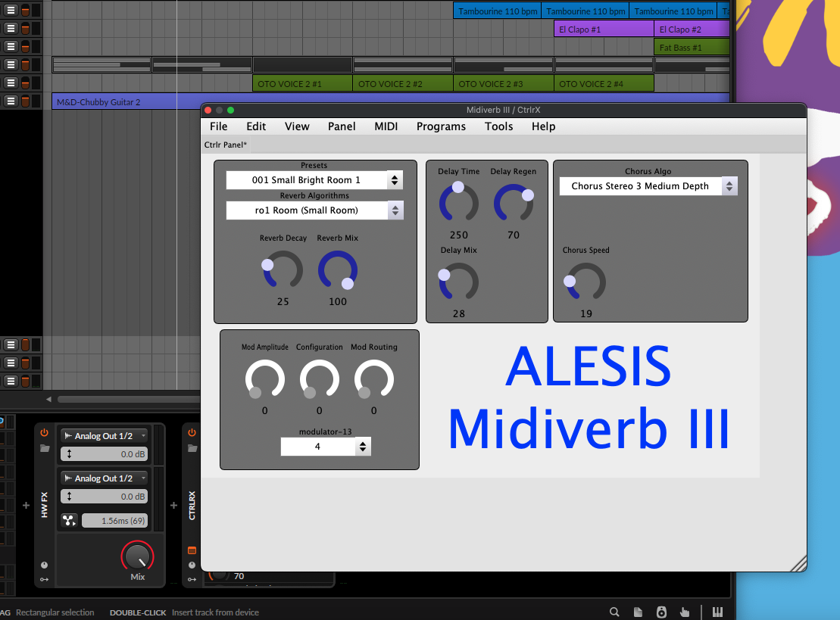Click the Mod Routing knob
840x620 pixels.
[x=374, y=379]
